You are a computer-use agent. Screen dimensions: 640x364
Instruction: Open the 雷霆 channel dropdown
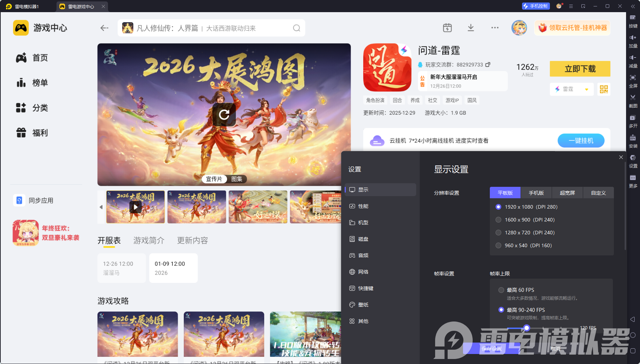coord(572,89)
